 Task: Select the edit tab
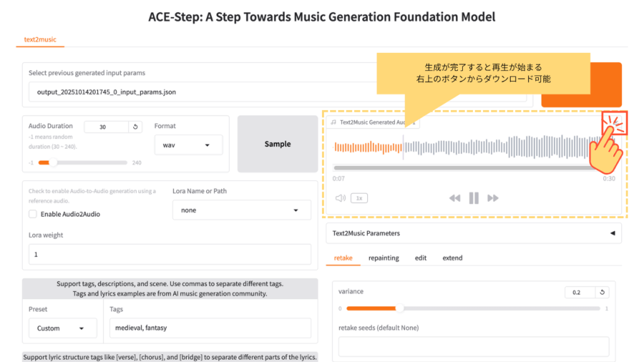click(x=421, y=258)
